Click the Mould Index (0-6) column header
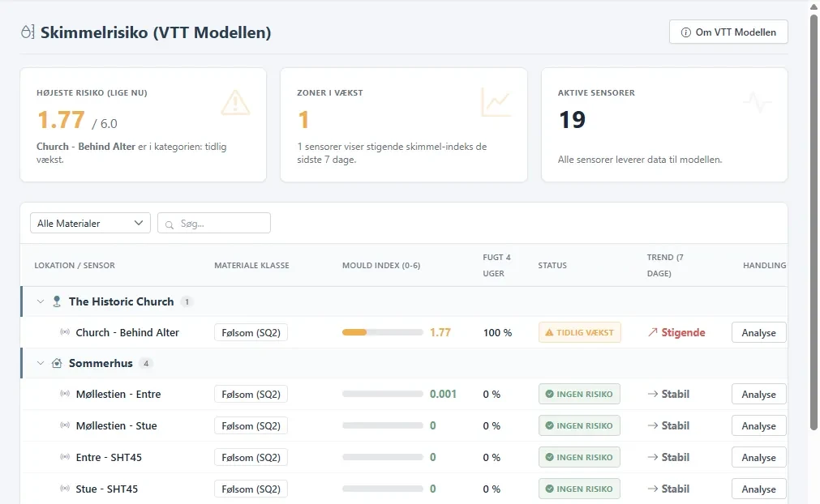This screenshot has width=820, height=504. [x=381, y=265]
